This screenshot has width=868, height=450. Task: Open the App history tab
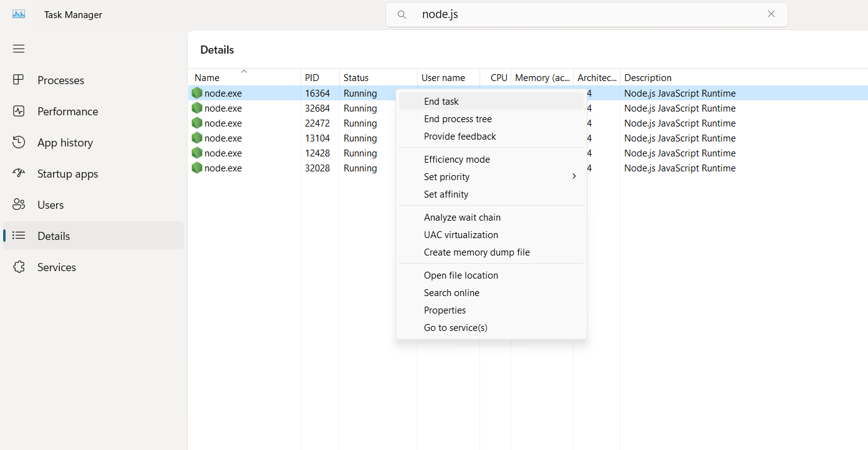94,142
